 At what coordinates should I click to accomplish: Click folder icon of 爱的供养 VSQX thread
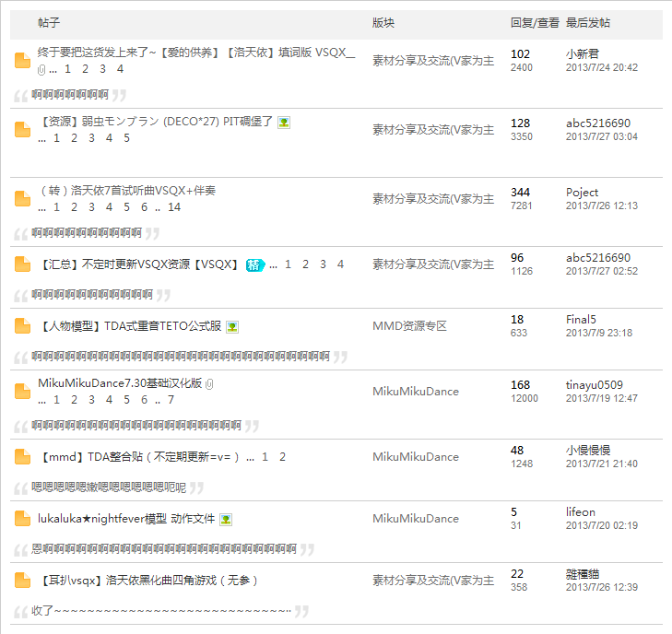click(22, 61)
